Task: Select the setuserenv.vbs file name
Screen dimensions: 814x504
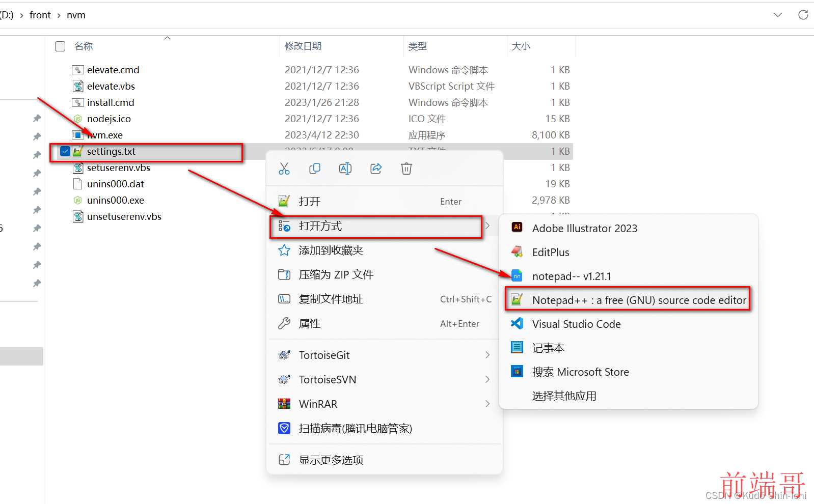Action: click(x=119, y=167)
